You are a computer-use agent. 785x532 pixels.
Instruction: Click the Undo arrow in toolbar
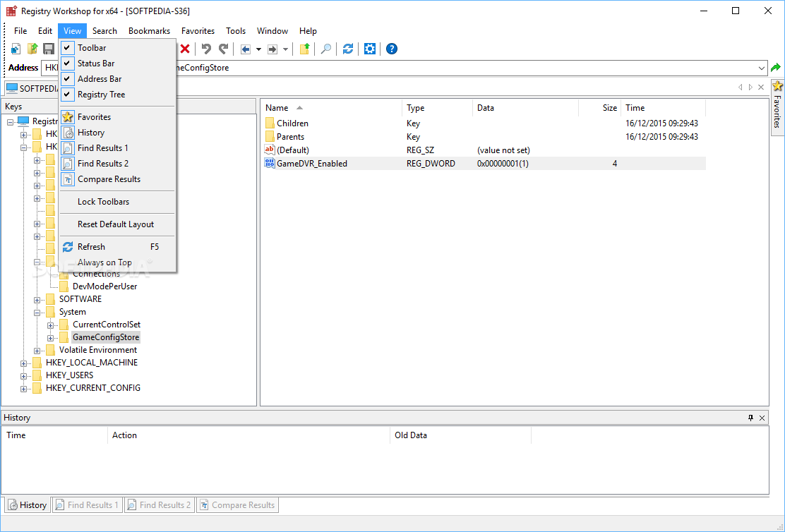point(206,49)
